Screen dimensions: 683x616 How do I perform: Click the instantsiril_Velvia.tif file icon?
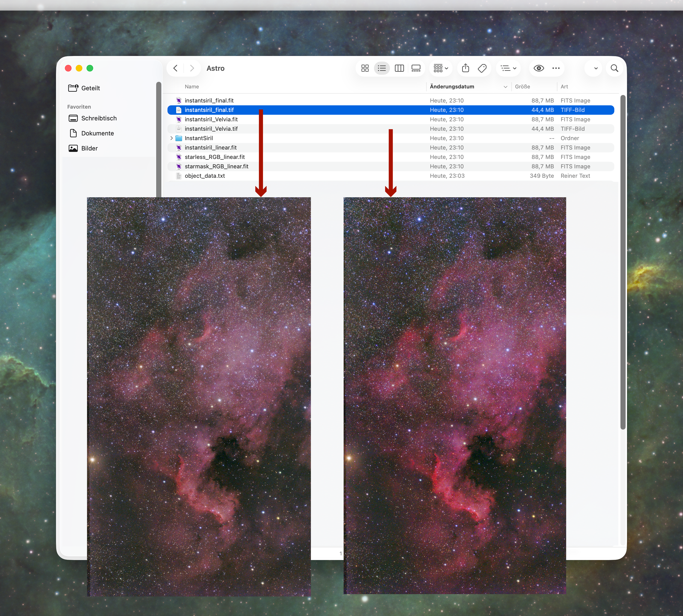click(x=179, y=129)
